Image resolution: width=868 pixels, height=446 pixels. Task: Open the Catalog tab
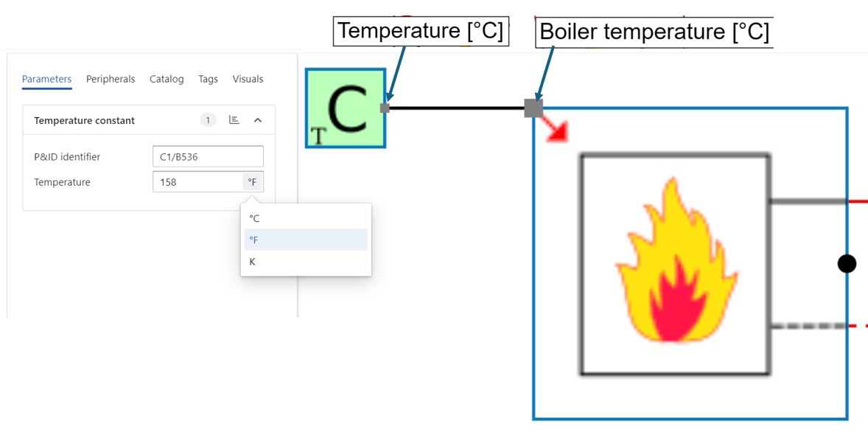[167, 79]
